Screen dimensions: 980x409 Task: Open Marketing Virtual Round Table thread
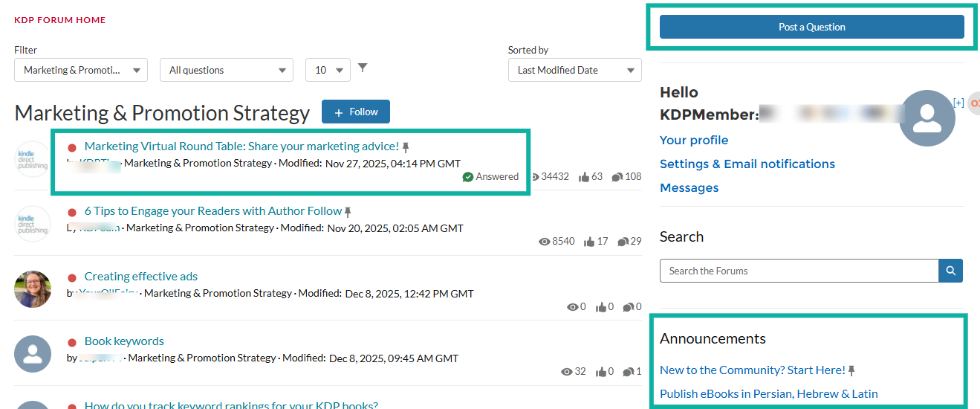241,146
